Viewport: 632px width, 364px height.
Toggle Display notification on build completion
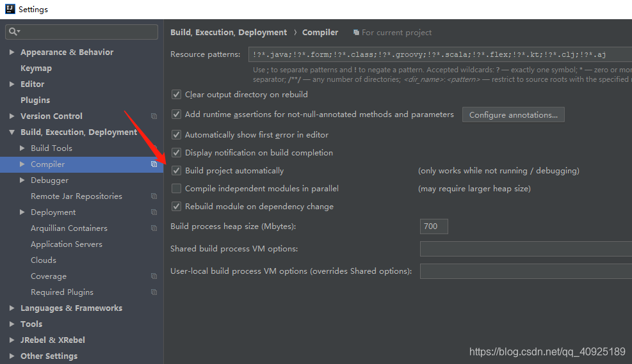pyautogui.click(x=176, y=153)
